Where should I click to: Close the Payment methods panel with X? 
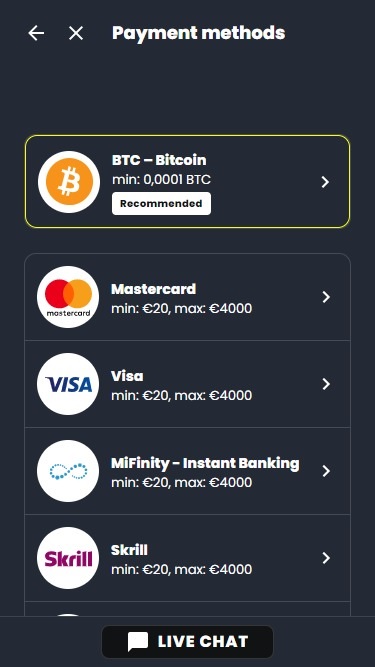click(76, 33)
